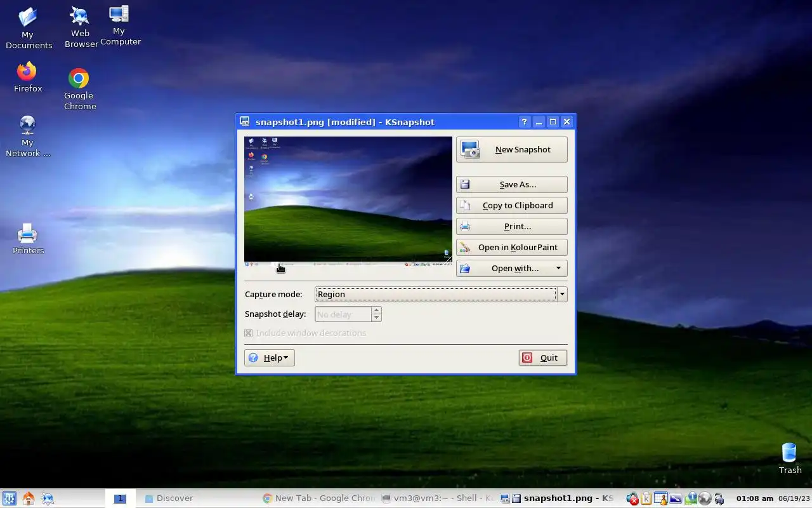This screenshot has height=508, width=812.
Task: Click the snapshot preview thumbnail
Action: [348, 201]
